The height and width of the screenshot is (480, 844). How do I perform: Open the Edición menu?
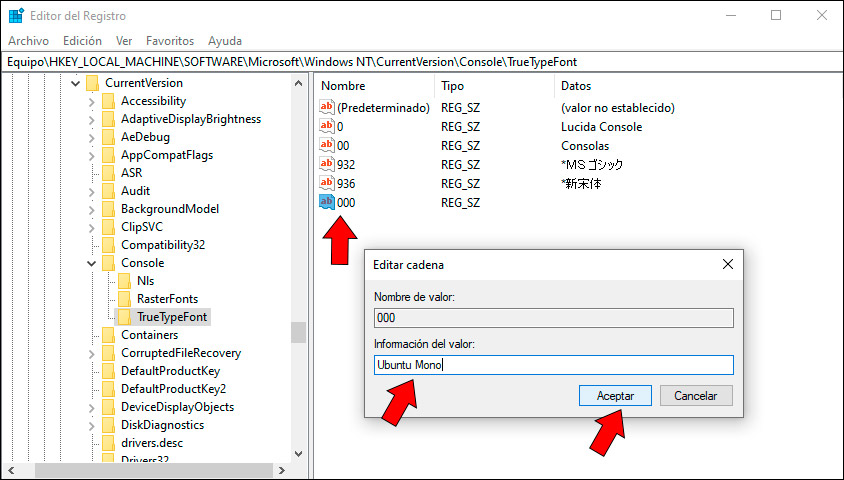tap(82, 41)
